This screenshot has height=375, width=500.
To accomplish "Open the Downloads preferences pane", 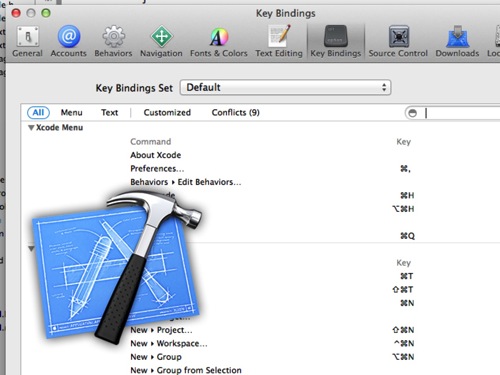I will pyautogui.click(x=457, y=41).
